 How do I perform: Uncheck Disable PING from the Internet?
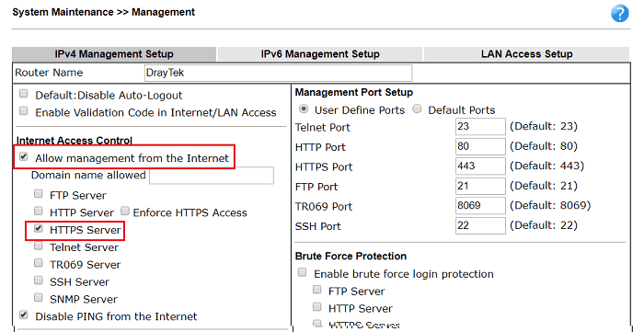coord(24,315)
